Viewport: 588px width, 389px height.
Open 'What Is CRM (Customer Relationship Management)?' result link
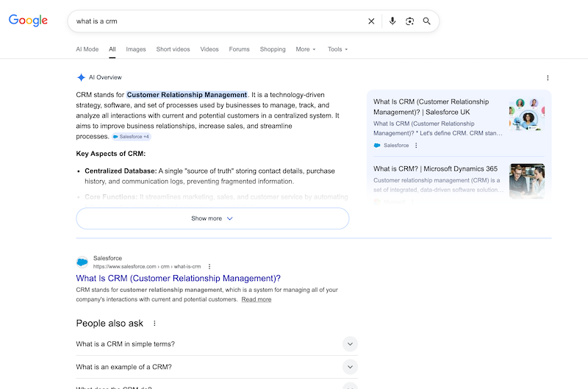(x=178, y=279)
